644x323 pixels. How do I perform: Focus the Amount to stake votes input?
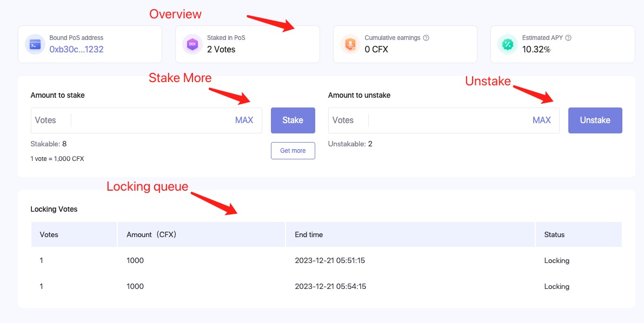coord(151,120)
